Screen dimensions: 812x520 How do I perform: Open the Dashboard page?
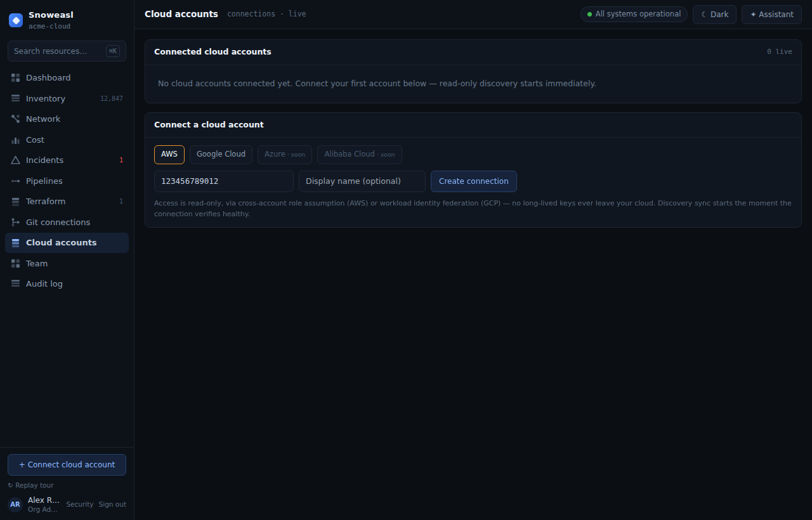(67, 77)
